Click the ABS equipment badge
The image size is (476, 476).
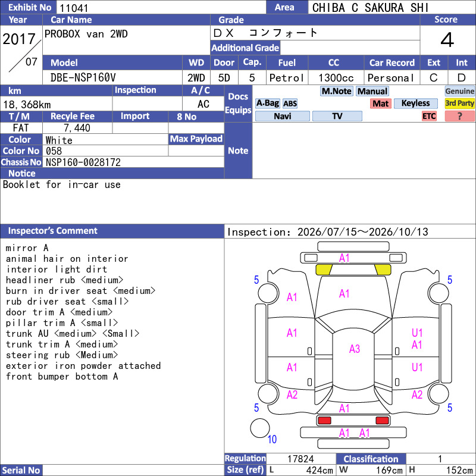(x=290, y=104)
